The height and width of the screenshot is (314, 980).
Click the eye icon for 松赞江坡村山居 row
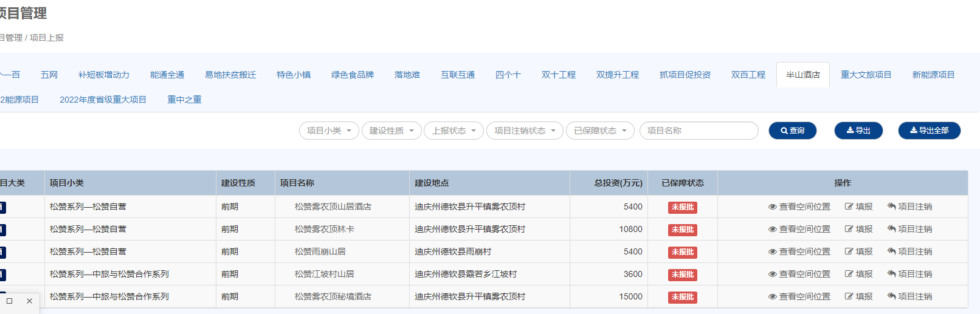point(773,275)
